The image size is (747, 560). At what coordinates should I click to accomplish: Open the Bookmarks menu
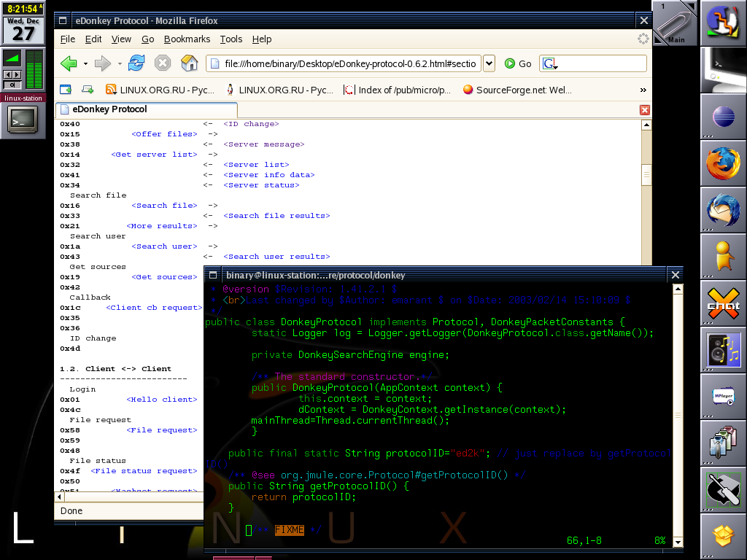[187, 39]
